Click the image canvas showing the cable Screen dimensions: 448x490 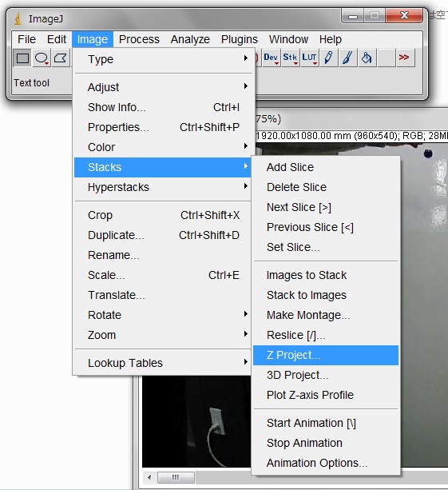click(196, 421)
